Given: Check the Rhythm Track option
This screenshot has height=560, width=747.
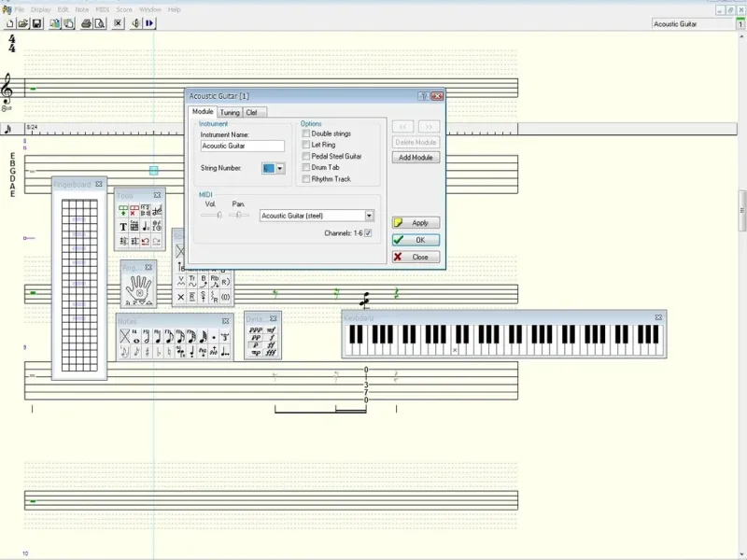Looking at the screenshot, I should (306, 178).
